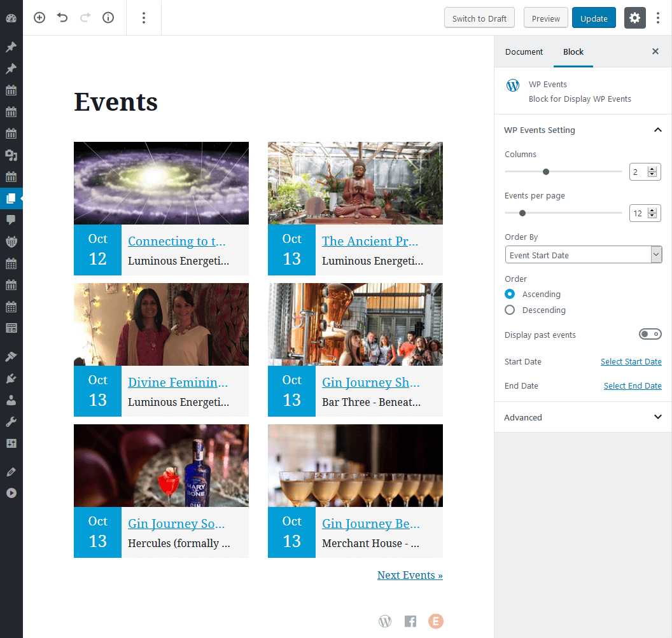Click the Select Start Date link
Screen dimensions: 672x638
631,362
